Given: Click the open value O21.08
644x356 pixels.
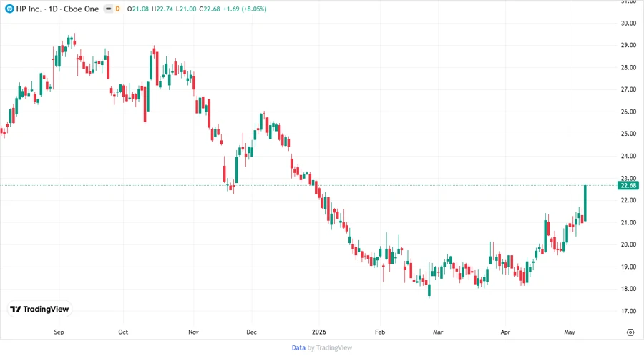Looking at the screenshot, I should 137,9.
